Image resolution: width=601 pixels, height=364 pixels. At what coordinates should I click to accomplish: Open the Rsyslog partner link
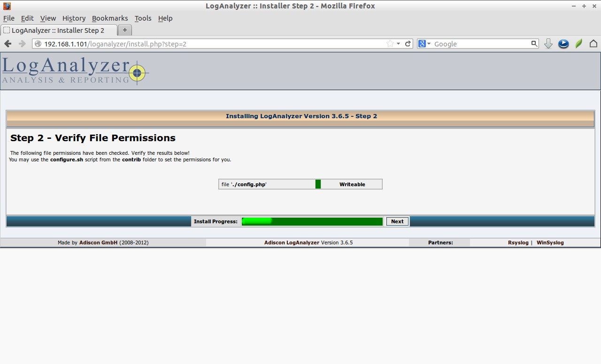tap(518, 243)
